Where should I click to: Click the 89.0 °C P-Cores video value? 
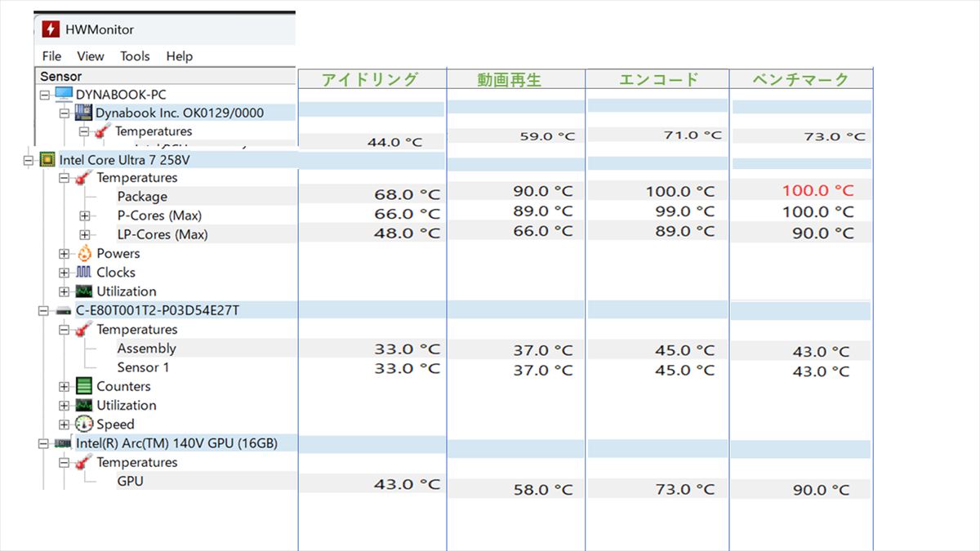[x=543, y=211]
